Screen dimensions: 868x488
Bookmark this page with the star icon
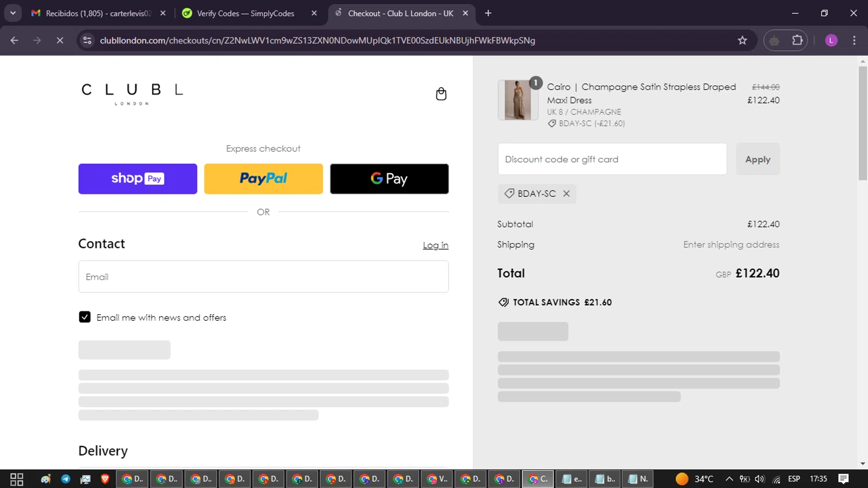[x=742, y=41]
